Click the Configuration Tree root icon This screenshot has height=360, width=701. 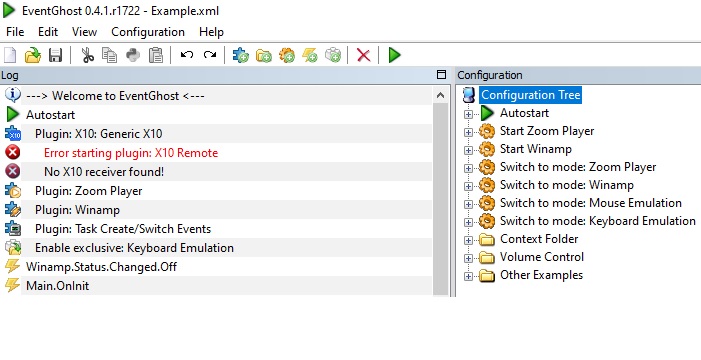[x=469, y=95]
